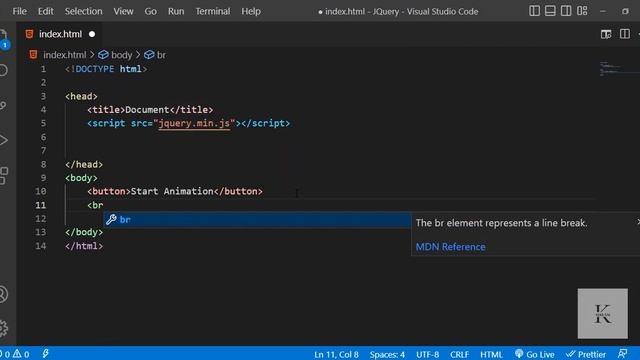The width and height of the screenshot is (640, 360).
Task: Open the MDN Reference link
Action: pyautogui.click(x=450, y=247)
